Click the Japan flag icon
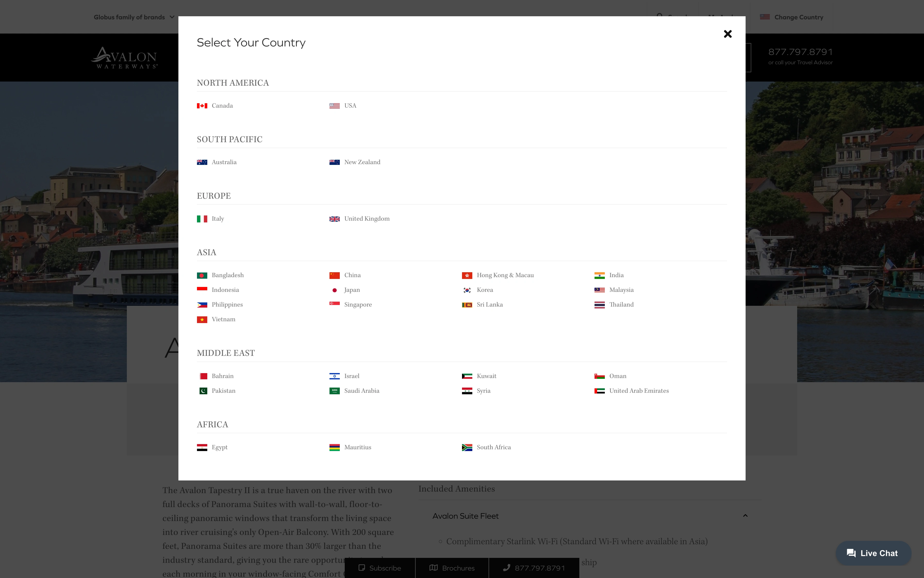924x578 pixels. click(334, 290)
